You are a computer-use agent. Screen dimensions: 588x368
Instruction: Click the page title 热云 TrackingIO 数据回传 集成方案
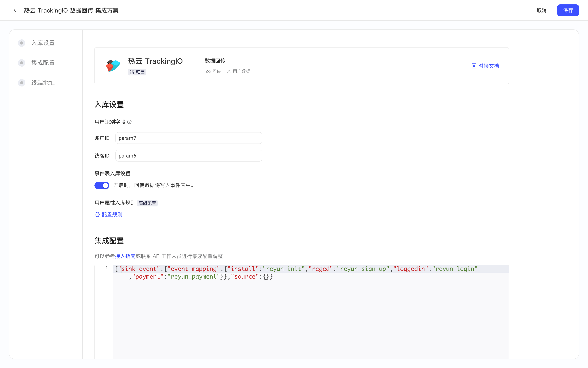71,10
